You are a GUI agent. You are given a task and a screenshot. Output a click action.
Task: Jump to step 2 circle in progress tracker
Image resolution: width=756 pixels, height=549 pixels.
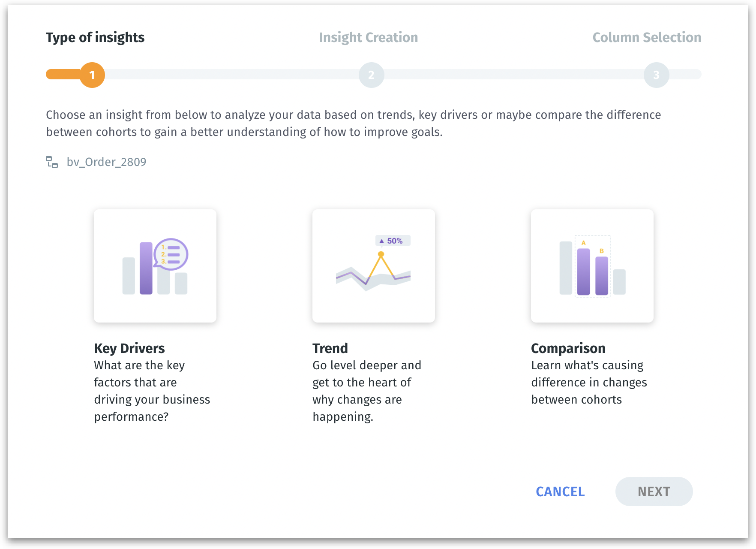pos(372,75)
